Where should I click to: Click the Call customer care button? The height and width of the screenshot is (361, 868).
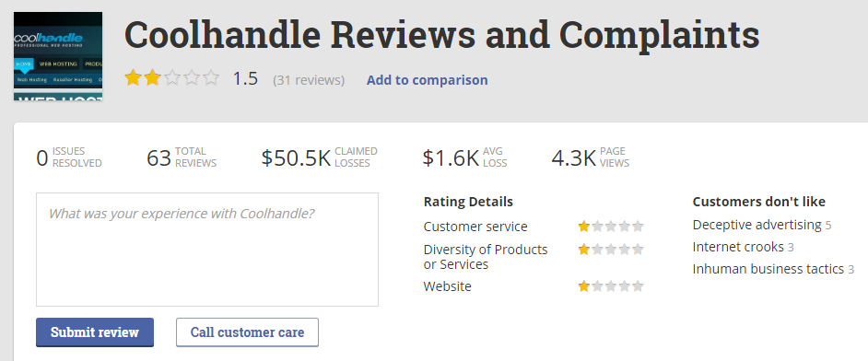(x=247, y=332)
